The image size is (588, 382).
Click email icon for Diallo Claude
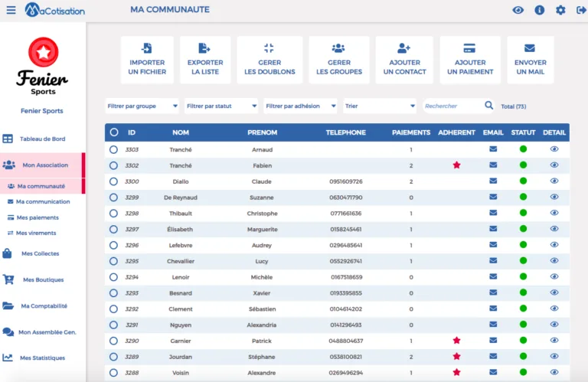point(493,181)
